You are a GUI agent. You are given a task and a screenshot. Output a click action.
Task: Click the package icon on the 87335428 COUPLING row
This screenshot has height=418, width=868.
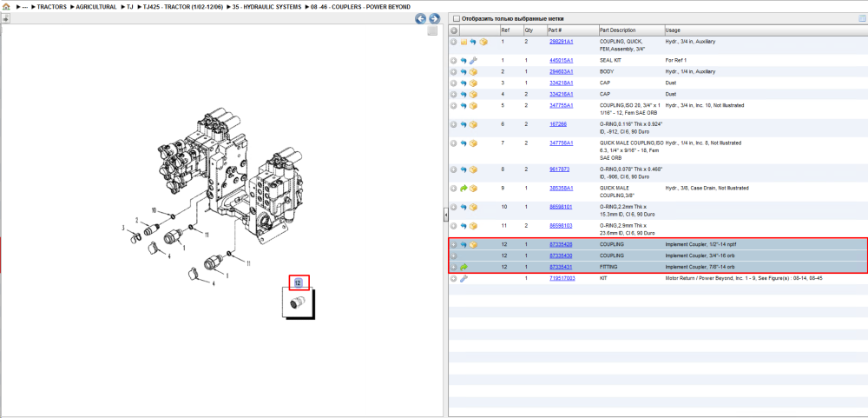(473, 244)
